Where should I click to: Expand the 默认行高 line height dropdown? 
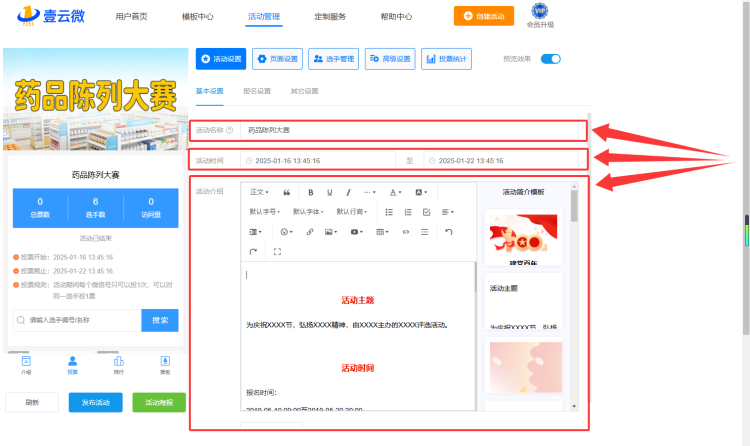pos(352,212)
